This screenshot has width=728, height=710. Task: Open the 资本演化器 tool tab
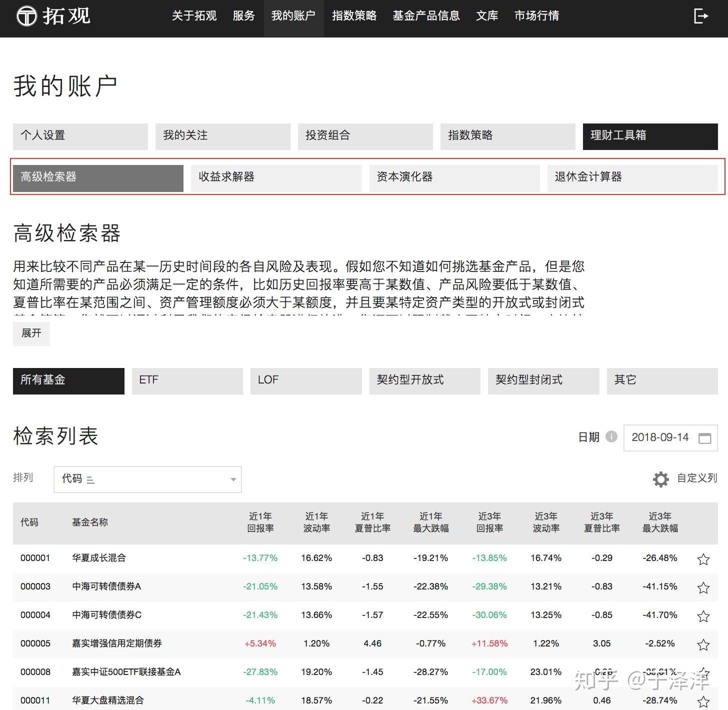454,178
